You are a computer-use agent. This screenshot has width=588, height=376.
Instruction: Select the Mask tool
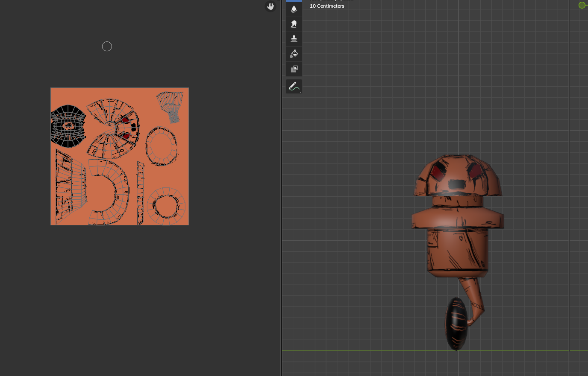coord(294,69)
